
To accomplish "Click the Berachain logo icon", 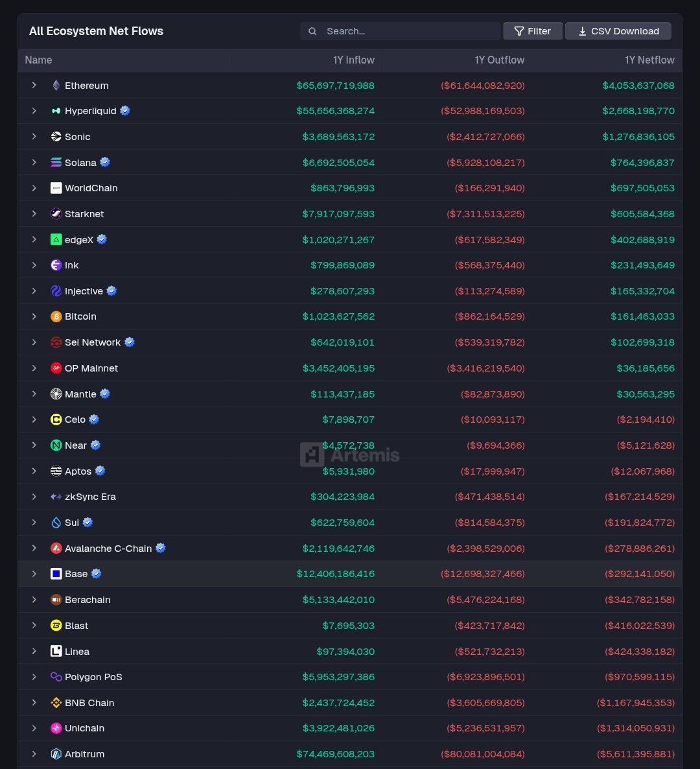I will [56, 600].
